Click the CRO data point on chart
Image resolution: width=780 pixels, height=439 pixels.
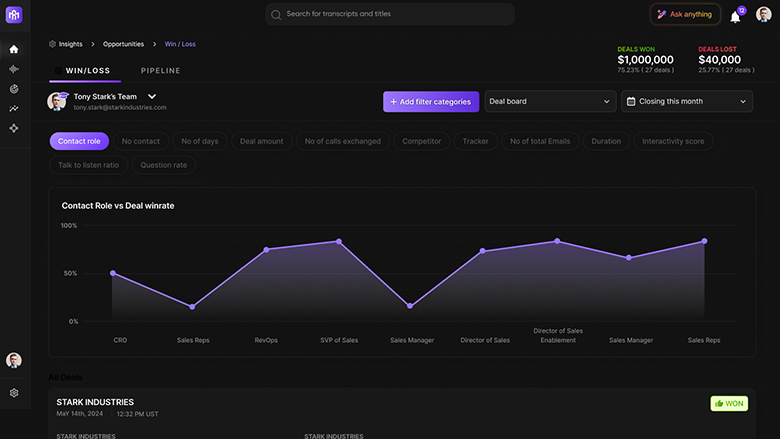(113, 273)
